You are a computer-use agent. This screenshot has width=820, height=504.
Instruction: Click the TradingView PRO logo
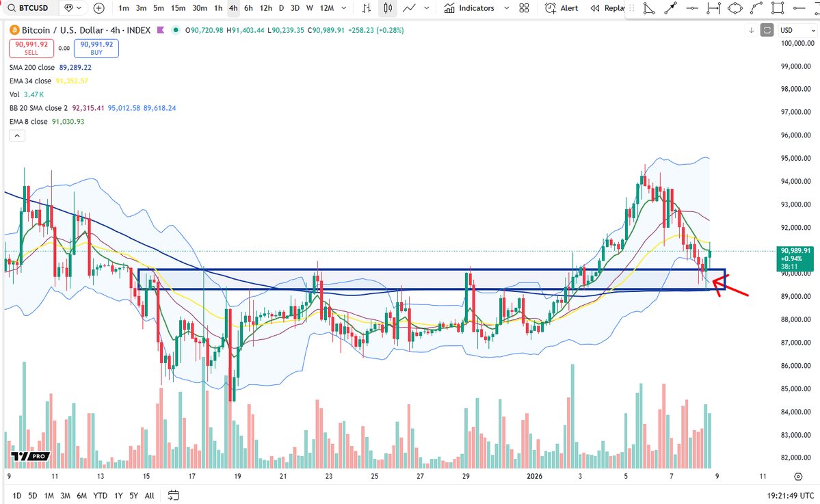click(30, 456)
